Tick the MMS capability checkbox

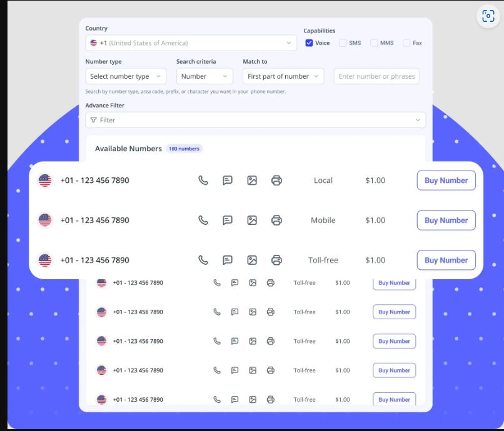coord(374,43)
